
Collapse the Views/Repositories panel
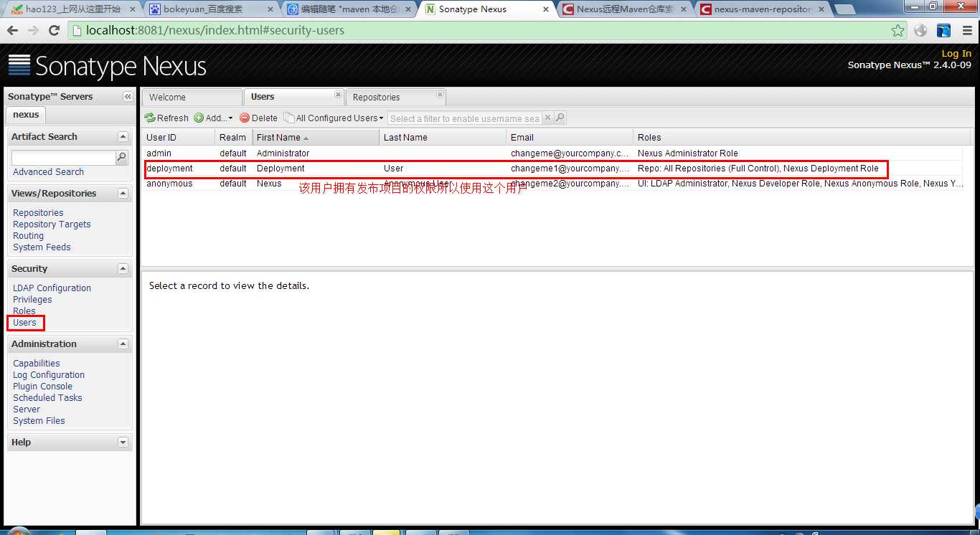coord(123,193)
